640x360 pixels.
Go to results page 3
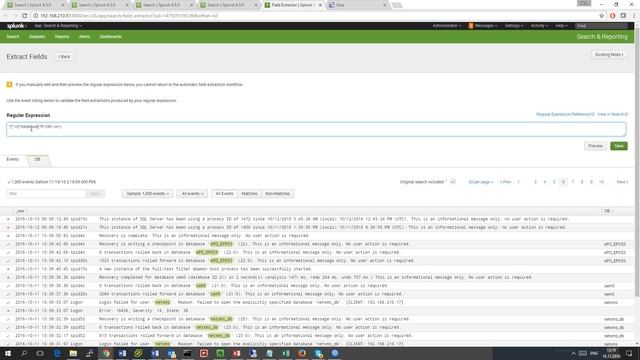pyautogui.click(x=535, y=182)
